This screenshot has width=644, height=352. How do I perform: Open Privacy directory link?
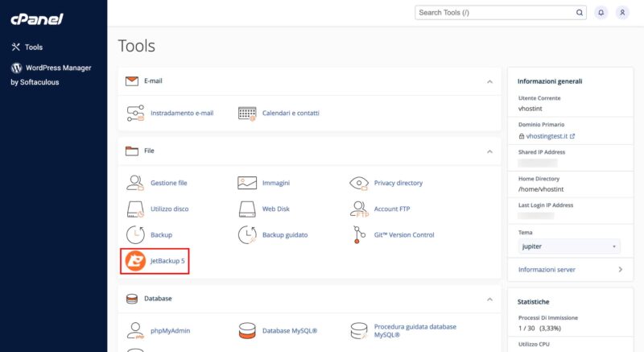(398, 183)
